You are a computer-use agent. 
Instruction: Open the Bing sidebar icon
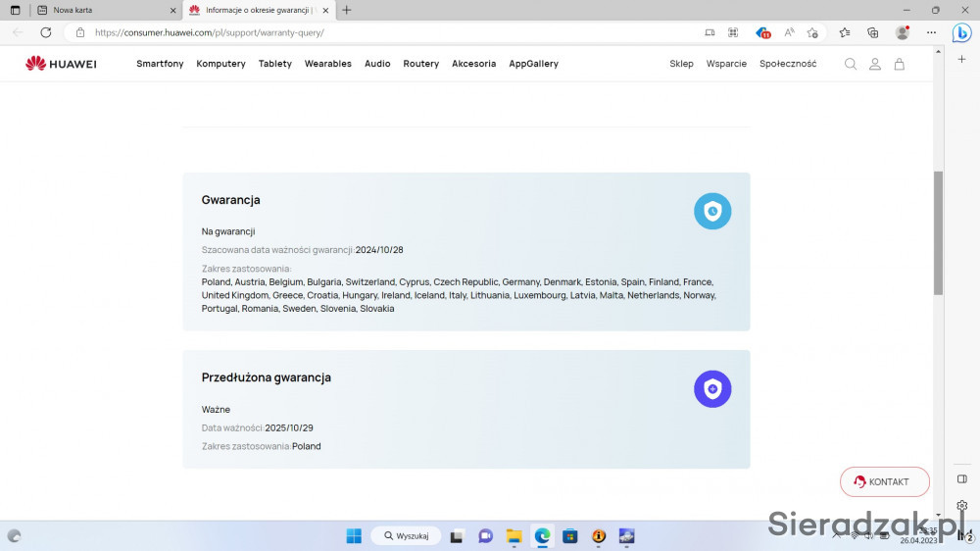961,32
